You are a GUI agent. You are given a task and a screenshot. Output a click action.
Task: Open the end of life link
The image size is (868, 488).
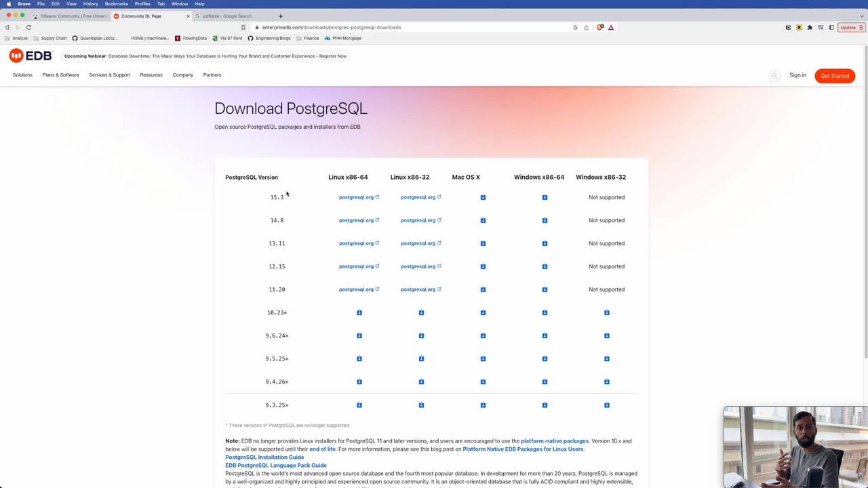(x=322, y=449)
